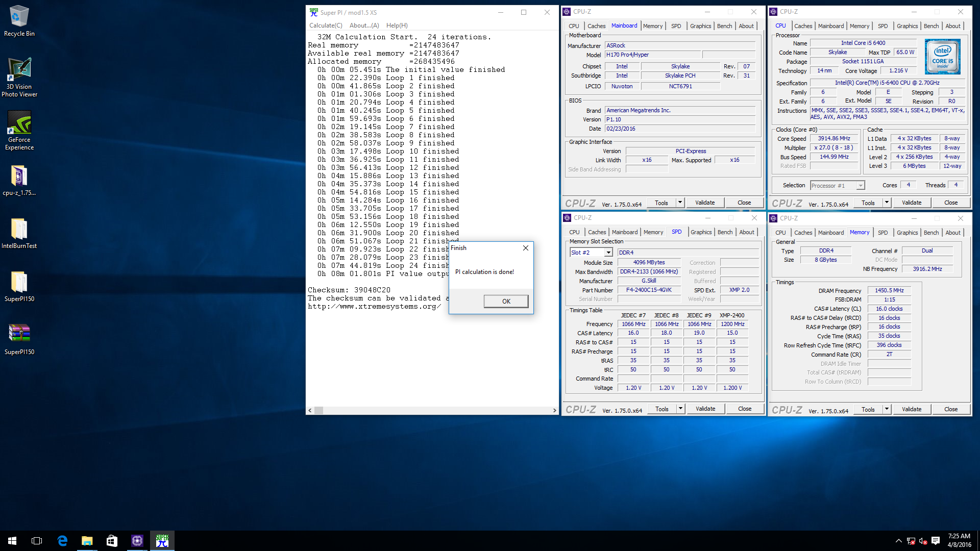Expand Slot #2 memory slot dropdown
The width and height of the screenshot is (980, 551).
[608, 253]
